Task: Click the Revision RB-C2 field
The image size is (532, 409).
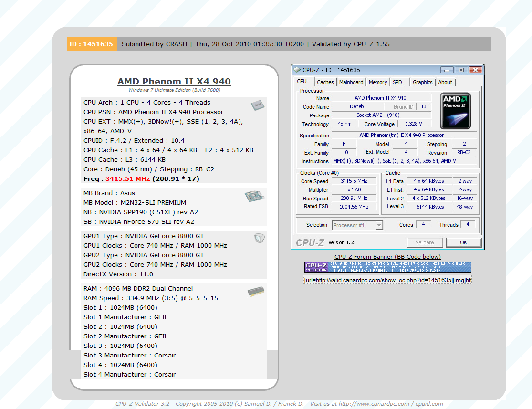Action: point(464,152)
